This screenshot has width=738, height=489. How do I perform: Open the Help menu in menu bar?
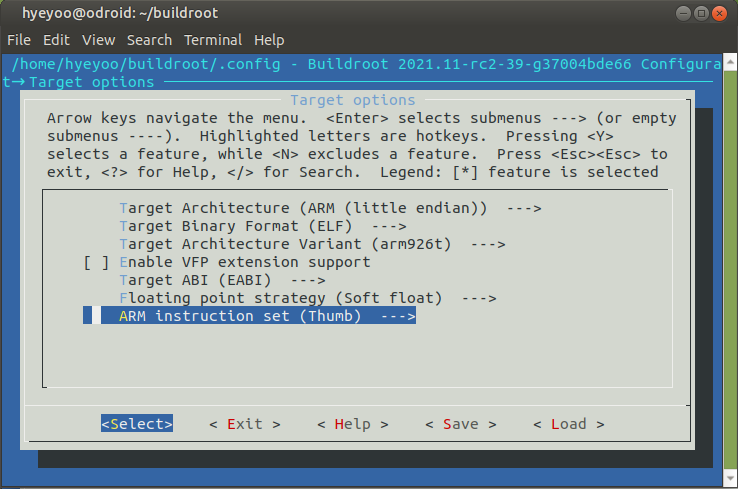(x=269, y=40)
